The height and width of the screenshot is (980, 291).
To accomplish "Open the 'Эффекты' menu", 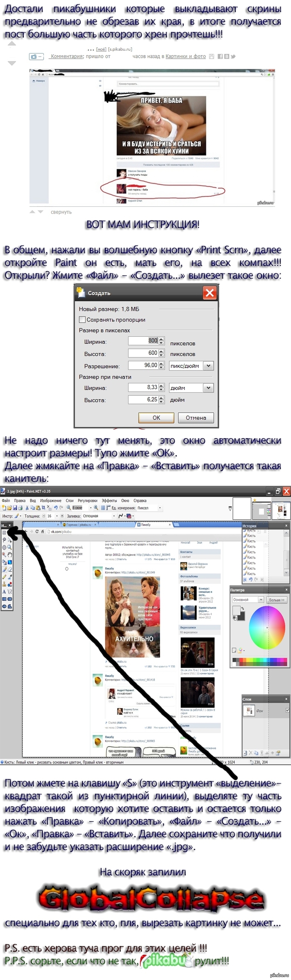I will tap(109, 500).
